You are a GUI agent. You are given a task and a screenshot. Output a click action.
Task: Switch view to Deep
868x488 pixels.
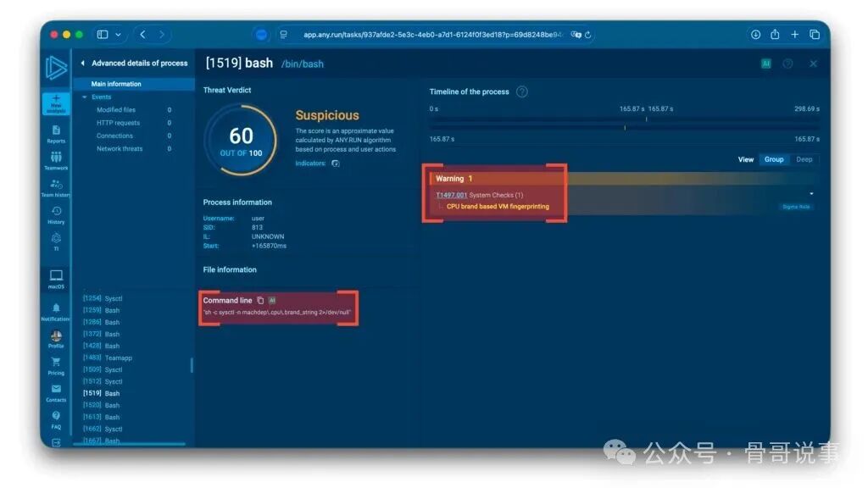[x=804, y=159]
